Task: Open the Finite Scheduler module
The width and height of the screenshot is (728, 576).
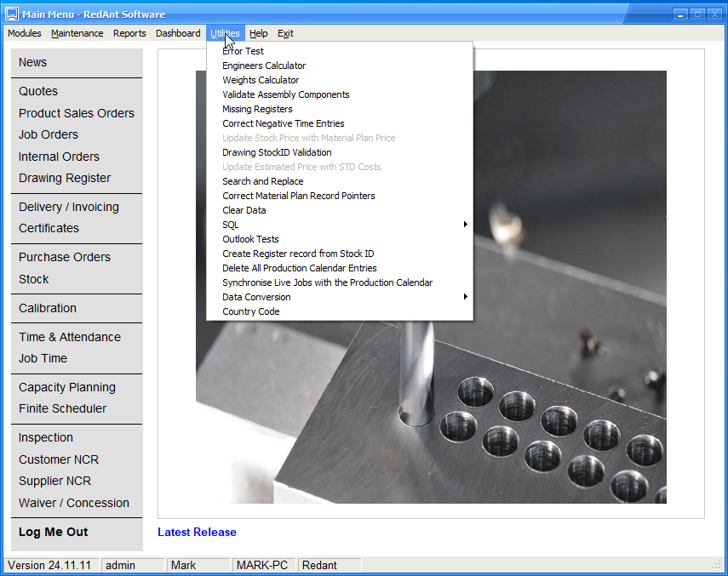Action: point(63,408)
